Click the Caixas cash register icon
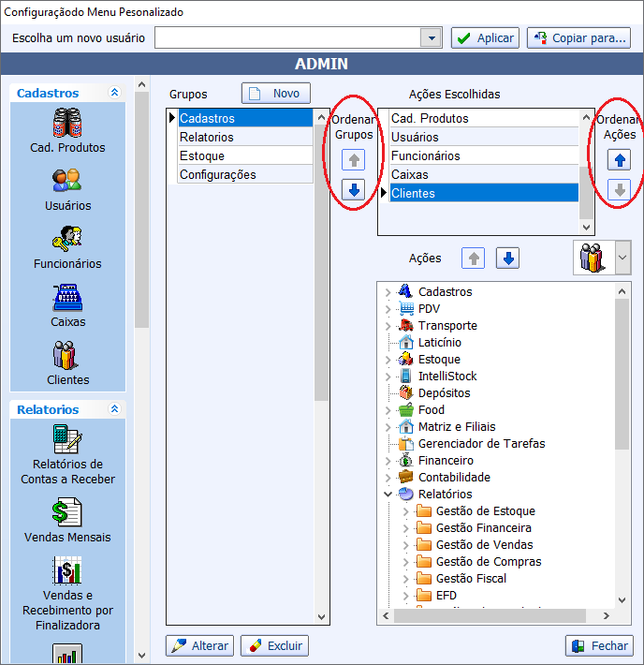 point(67,297)
